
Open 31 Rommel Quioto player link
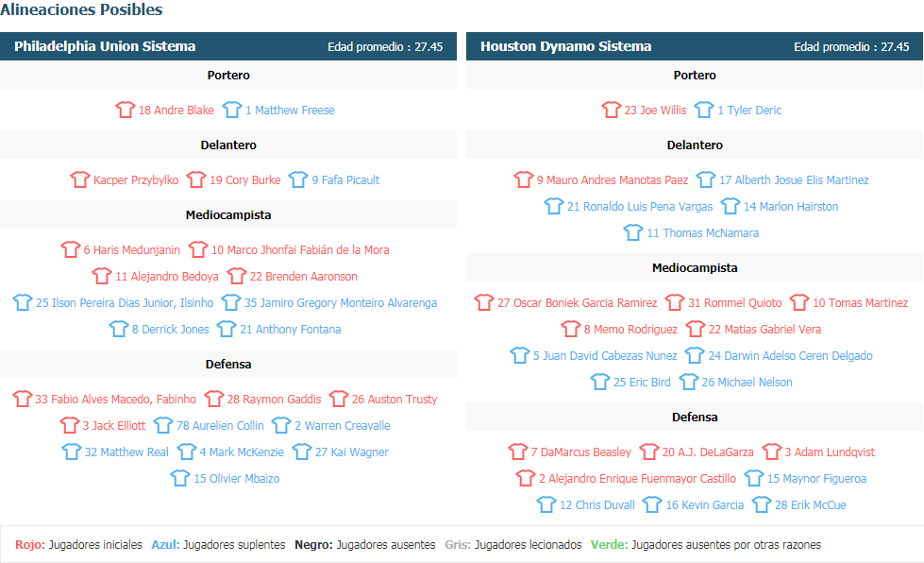(735, 303)
